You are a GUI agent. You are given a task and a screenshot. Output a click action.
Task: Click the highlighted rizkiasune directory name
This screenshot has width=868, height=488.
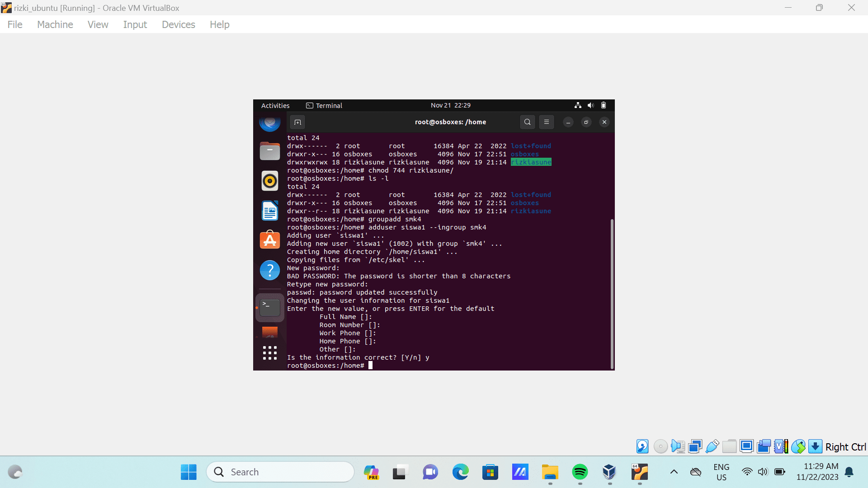(531, 162)
